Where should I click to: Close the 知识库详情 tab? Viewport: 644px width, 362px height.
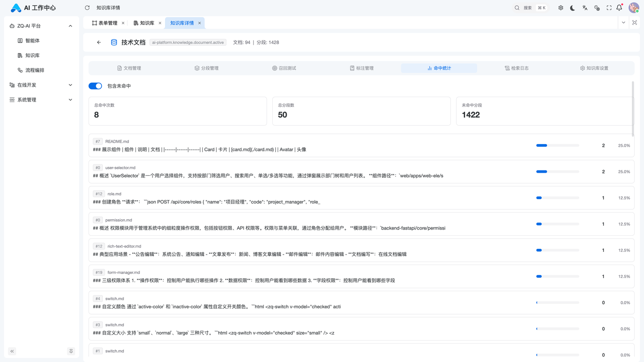[x=199, y=23]
